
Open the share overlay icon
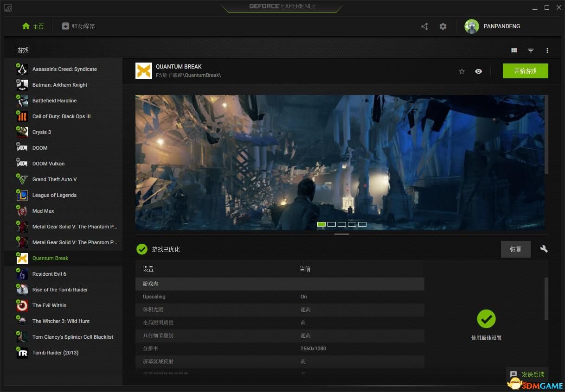424,26
